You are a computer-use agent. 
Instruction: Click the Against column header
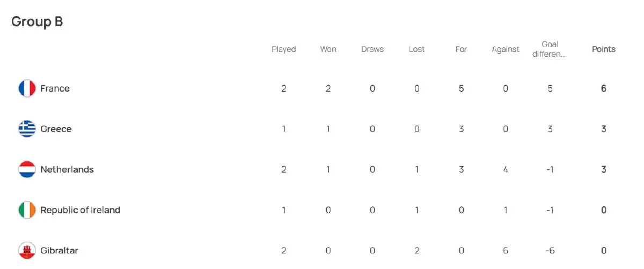tap(506, 49)
